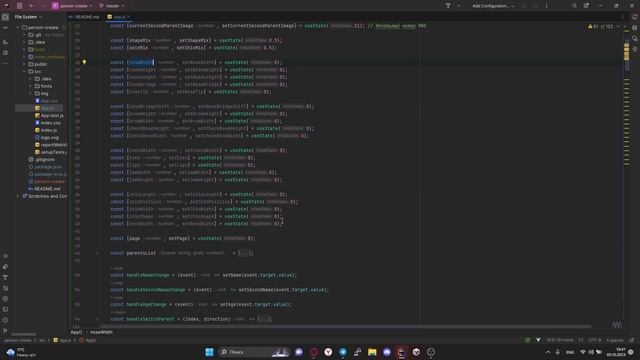Viewport: 640px width, 360px height.
Task: Open the person-create project dropdown
Action: [72, 6]
